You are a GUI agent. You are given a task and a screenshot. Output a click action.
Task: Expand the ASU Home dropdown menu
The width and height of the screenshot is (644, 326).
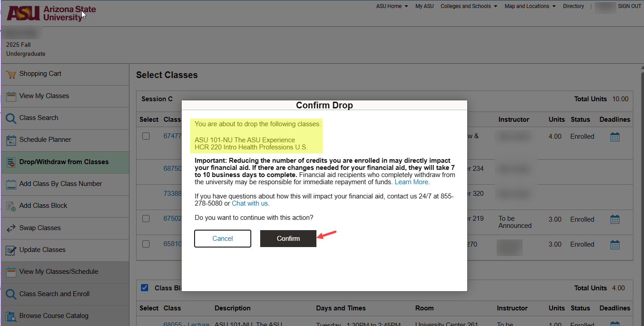[x=392, y=6]
